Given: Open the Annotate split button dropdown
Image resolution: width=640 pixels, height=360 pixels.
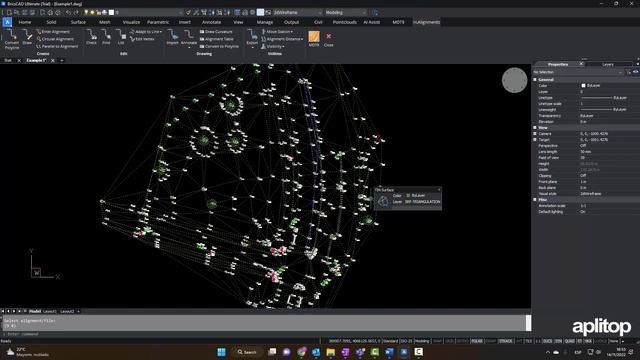Looking at the screenshot, I should 189,48.
